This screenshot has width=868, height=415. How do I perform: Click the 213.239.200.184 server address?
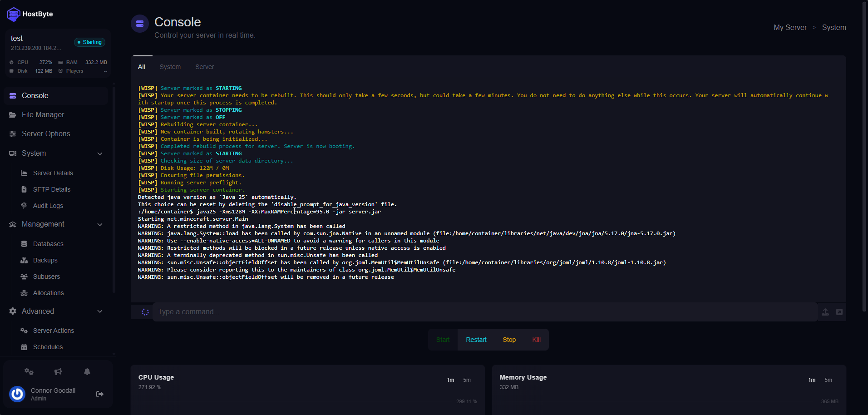[x=36, y=48]
